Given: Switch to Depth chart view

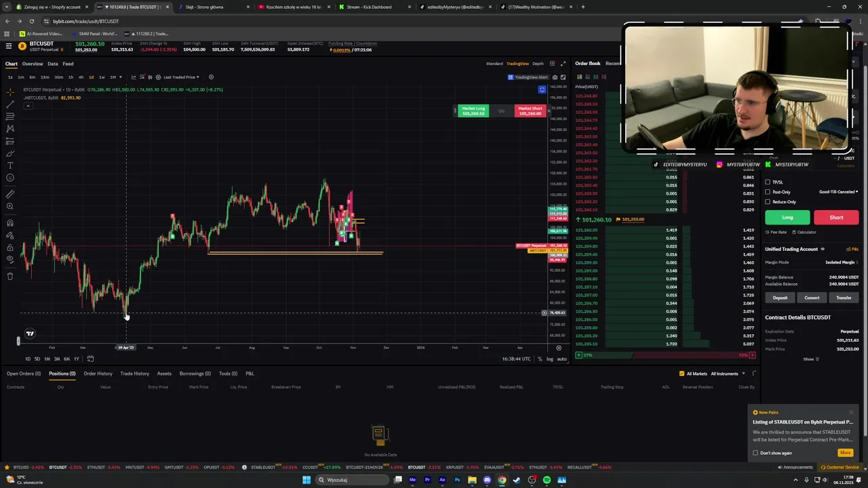Looking at the screenshot, I should 538,64.
